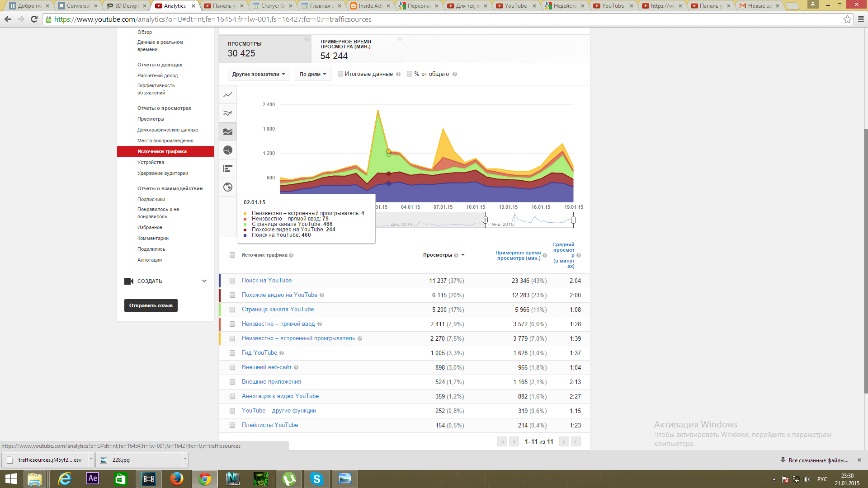Check the 'Неизвестно – прямой ввод' row box
The height and width of the screenshot is (488, 868).
(232, 324)
